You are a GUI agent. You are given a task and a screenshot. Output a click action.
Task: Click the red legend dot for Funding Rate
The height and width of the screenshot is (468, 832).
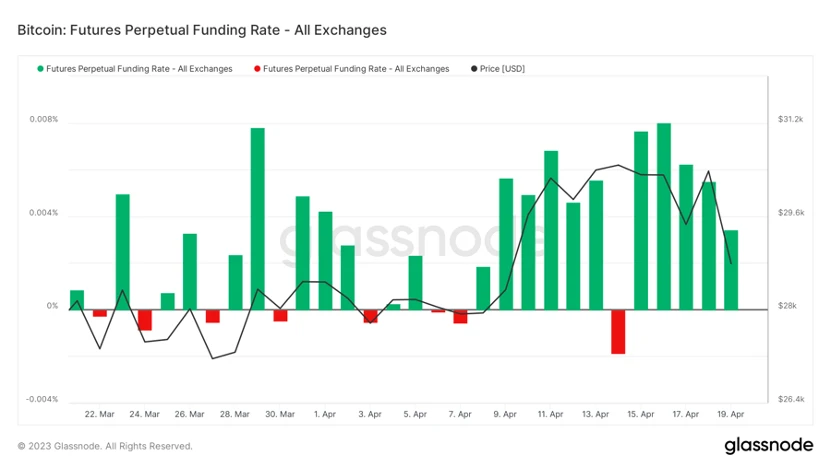(x=257, y=69)
